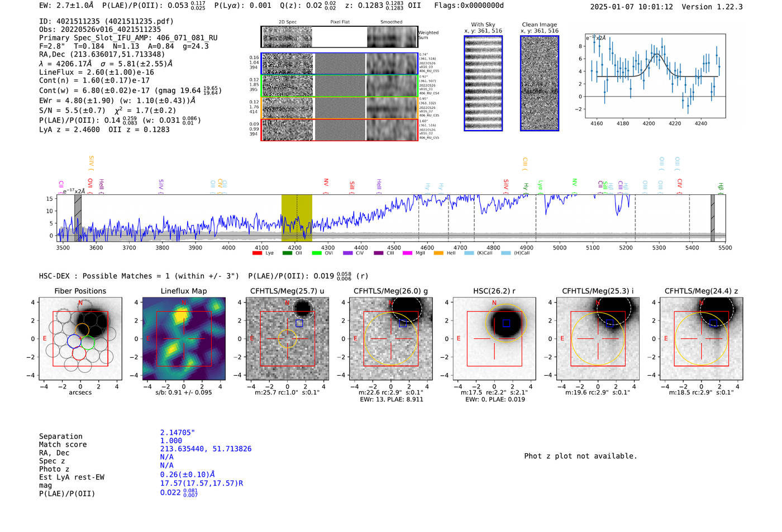The height and width of the screenshot is (532, 782).
Task: Open the CFHTLS/Meg(26.0) g image
Action: pos(391,338)
